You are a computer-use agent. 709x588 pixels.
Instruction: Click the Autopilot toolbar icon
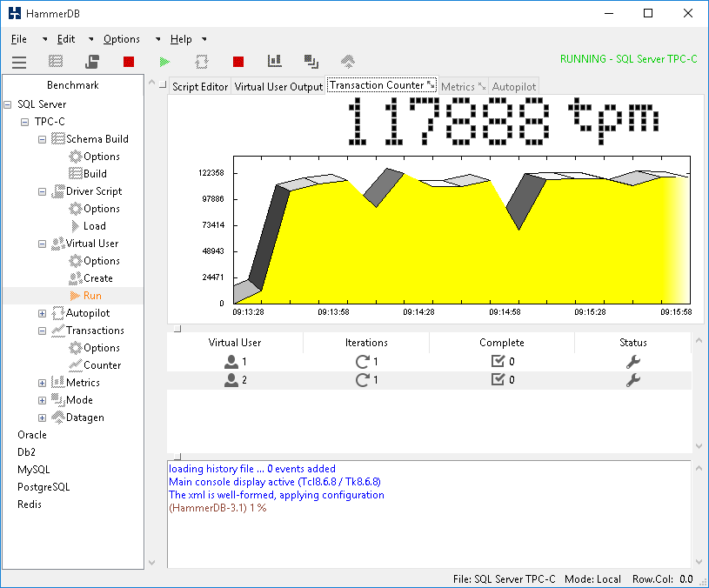[x=202, y=62]
